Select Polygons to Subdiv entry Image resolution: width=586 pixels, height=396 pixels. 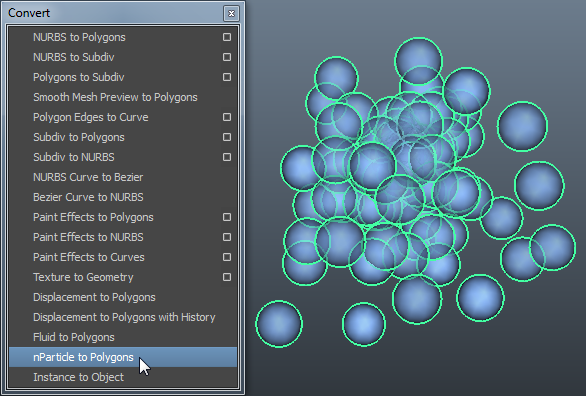click(x=123, y=77)
